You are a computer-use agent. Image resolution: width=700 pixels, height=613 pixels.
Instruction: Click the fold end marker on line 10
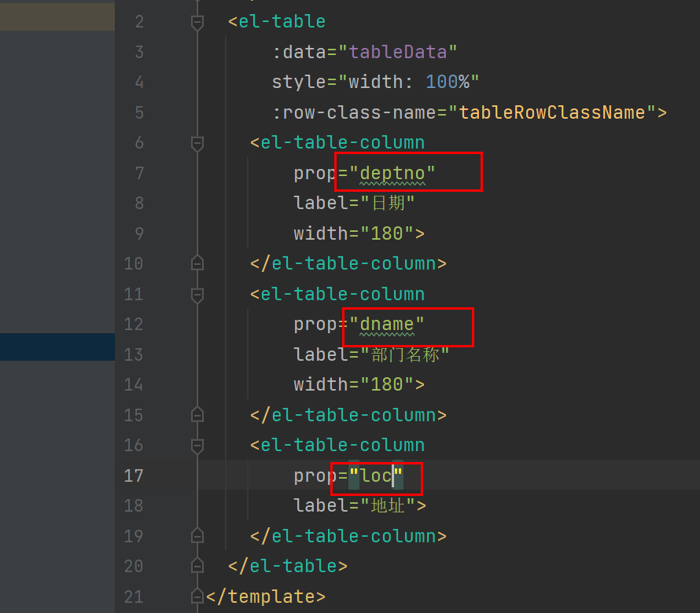tap(197, 262)
